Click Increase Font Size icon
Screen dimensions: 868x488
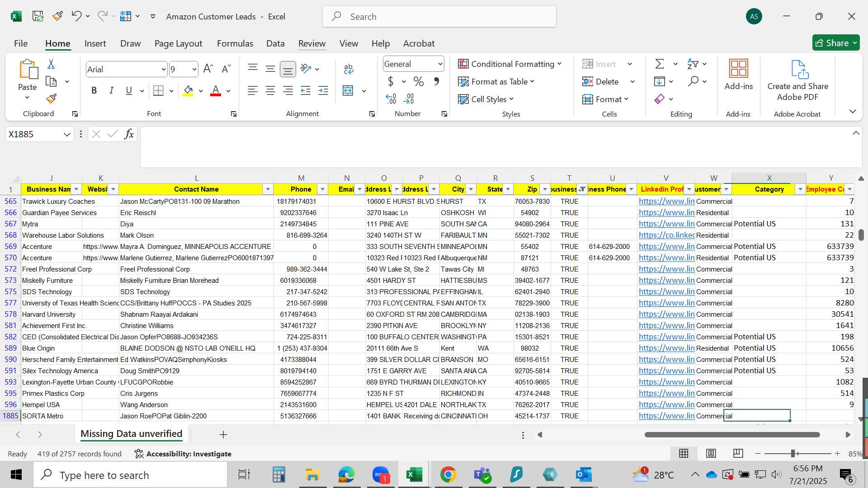click(208, 69)
